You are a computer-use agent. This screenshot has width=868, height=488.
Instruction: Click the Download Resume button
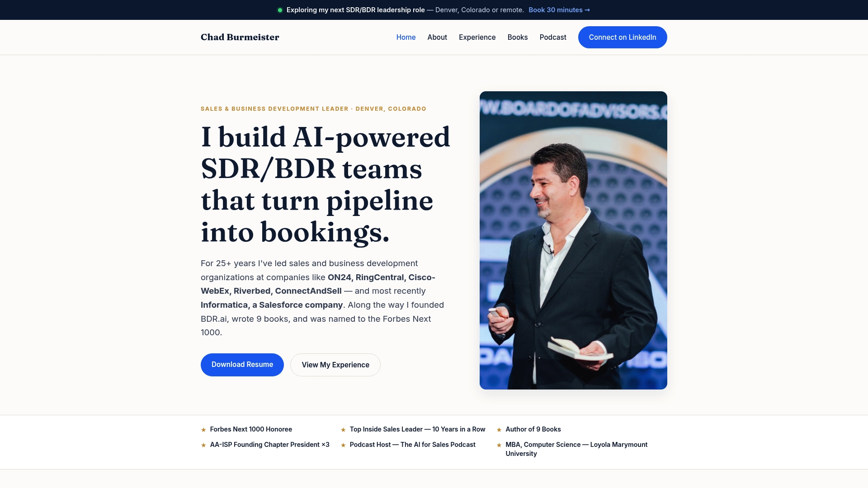pos(242,365)
